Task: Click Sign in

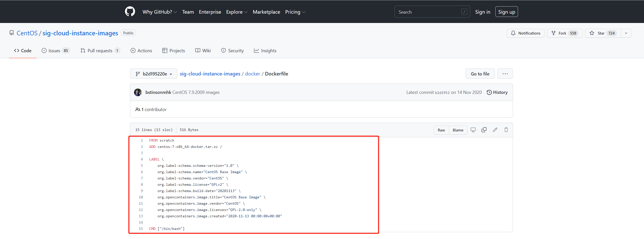Action: click(482, 12)
